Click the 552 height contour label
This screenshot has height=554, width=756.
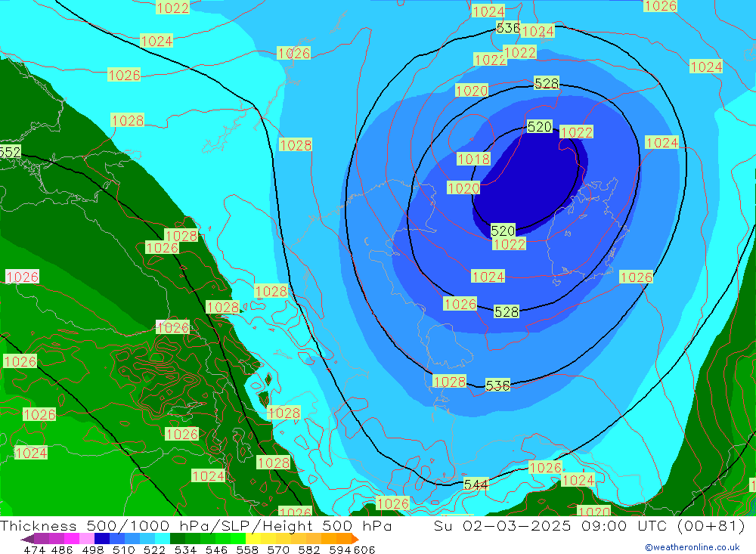pos(10,153)
